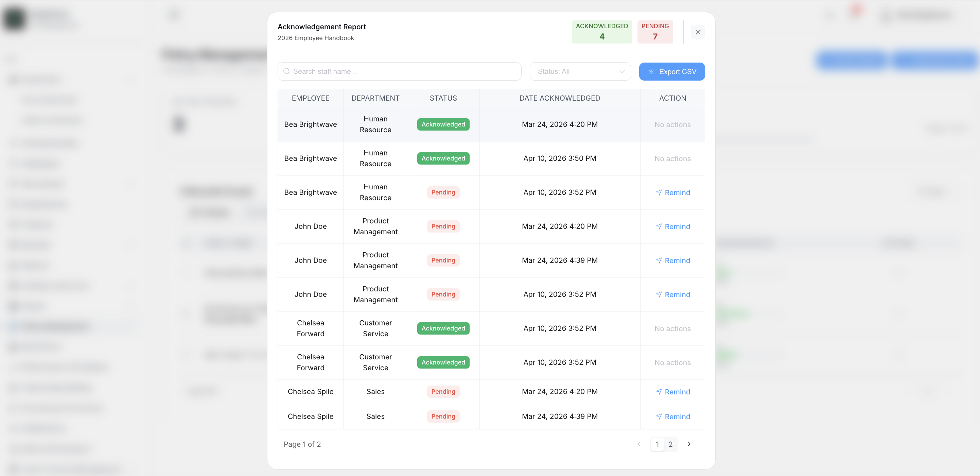The image size is (980, 476).
Task: Remind John Doe for Apr 10 3:52 PM
Action: tap(672, 294)
